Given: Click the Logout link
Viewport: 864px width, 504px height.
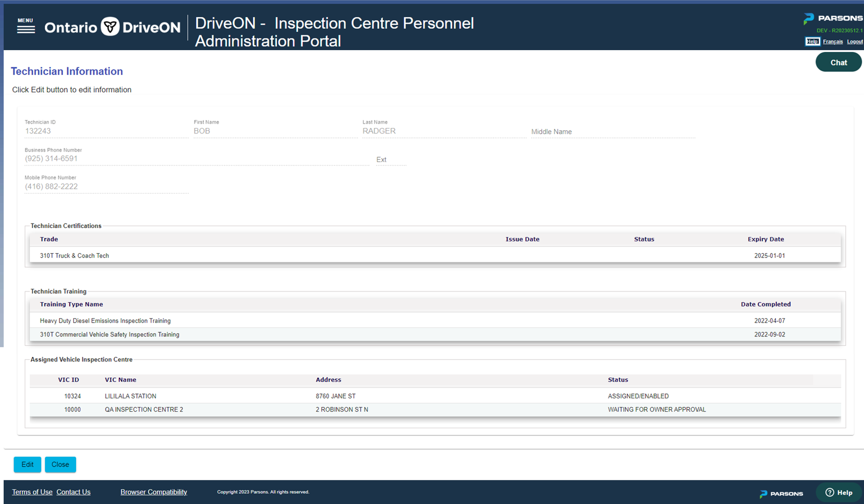Looking at the screenshot, I should point(854,42).
